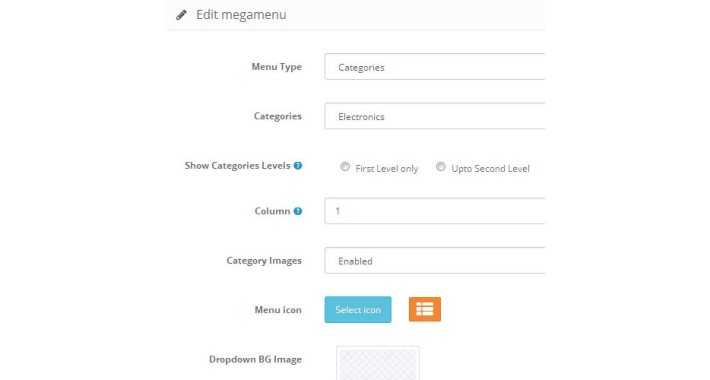Click the Select icon button
The height and width of the screenshot is (380, 710).
pos(358,310)
